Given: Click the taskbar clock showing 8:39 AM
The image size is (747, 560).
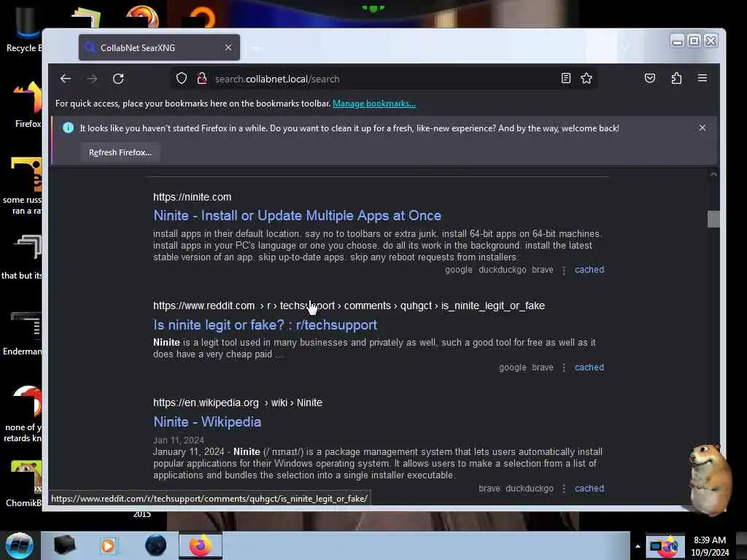Looking at the screenshot, I should pos(710,545).
